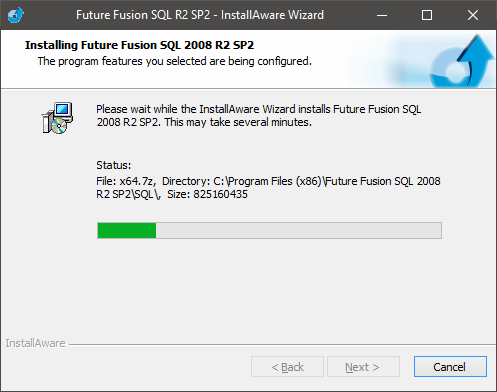Click the green filled portion of progress bar

[127, 230]
